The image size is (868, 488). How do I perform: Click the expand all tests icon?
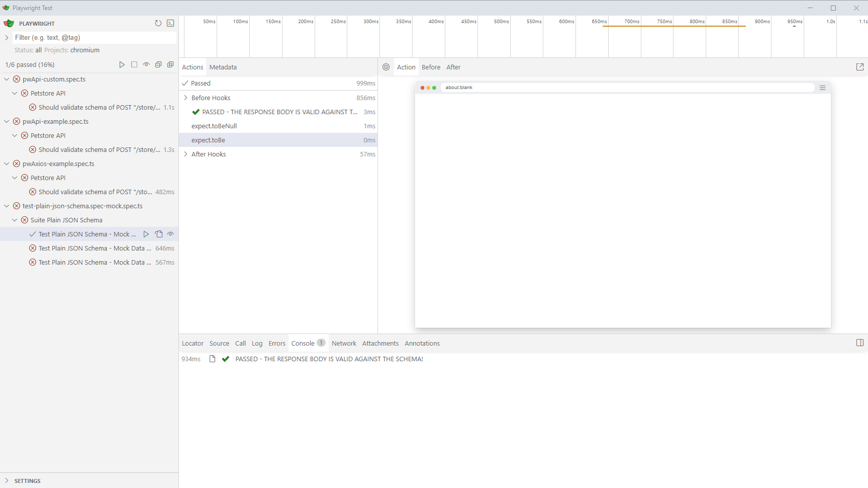click(x=170, y=64)
